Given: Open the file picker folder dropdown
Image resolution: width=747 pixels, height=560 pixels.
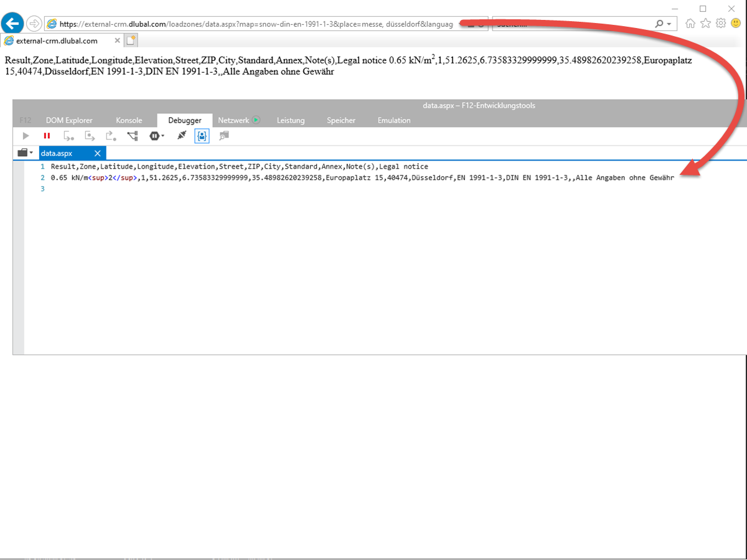Looking at the screenshot, I should 25,152.
